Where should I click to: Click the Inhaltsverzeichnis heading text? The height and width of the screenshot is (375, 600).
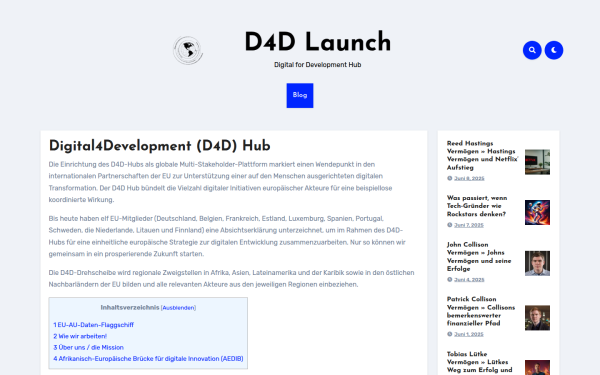click(130, 307)
